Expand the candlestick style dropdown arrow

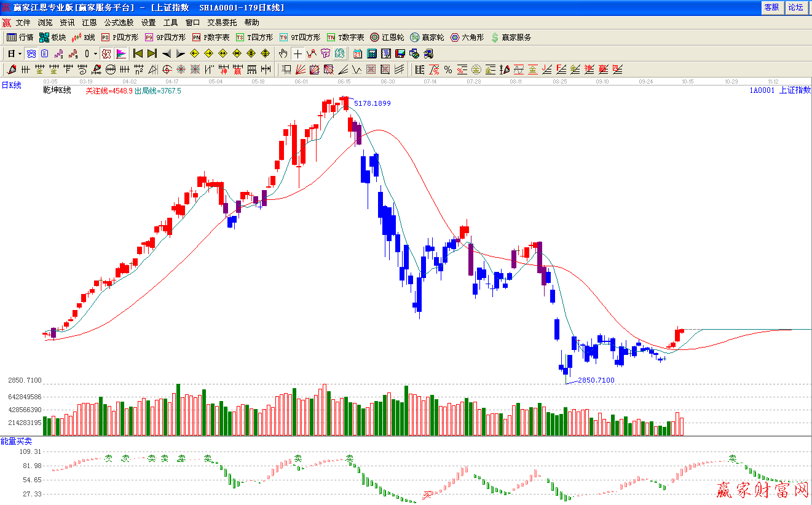coord(95,54)
